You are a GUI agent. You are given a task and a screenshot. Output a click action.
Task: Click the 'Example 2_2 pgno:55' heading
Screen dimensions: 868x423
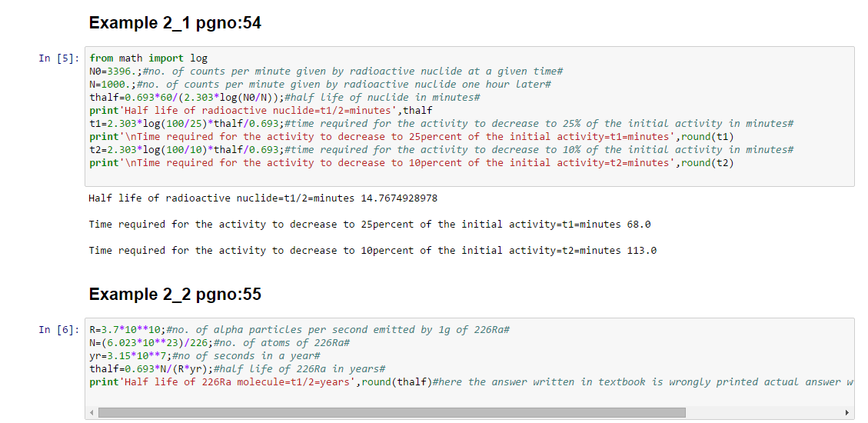175,295
